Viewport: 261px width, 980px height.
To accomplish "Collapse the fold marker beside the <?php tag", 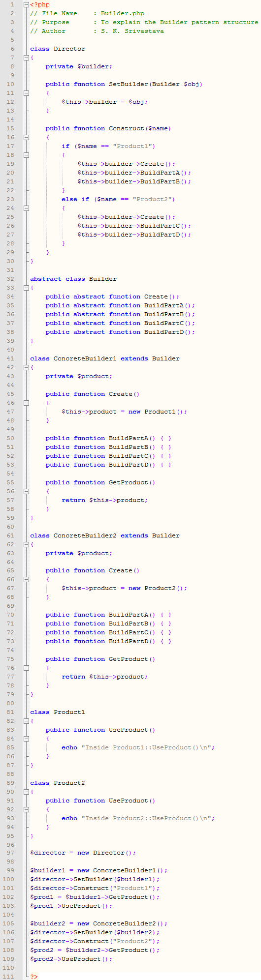I will coord(26,4).
